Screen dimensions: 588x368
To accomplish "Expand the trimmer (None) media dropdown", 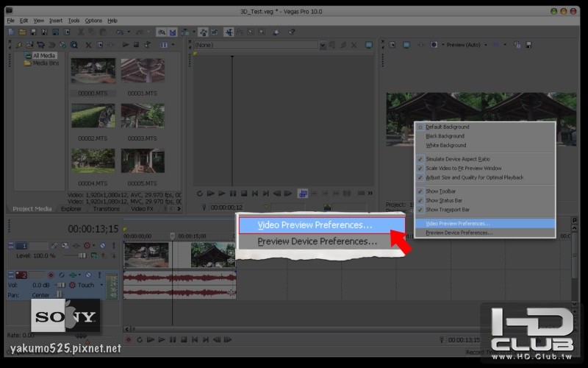I will [x=322, y=45].
